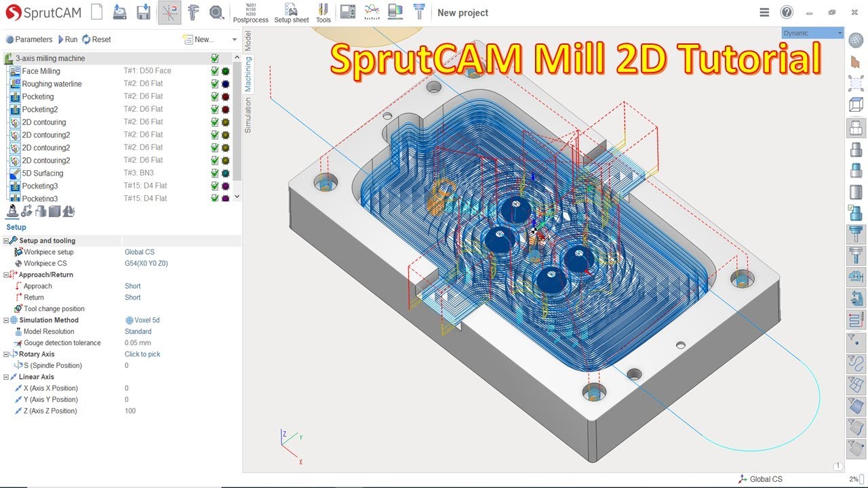Select the tape measure tool
This screenshot has height=488, width=868.
pyautogui.click(x=216, y=12)
